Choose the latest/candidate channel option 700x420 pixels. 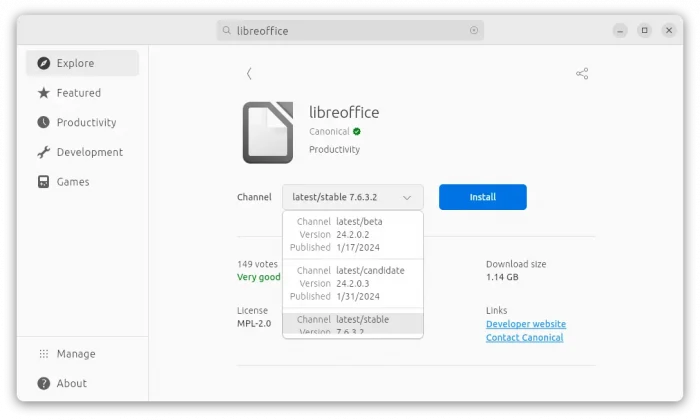point(352,283)
